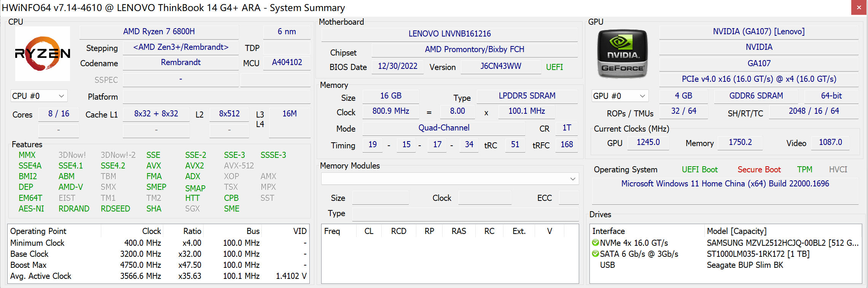Click the greyed HVCI status label
Screen dimensions: 868x288
(838, 170)
